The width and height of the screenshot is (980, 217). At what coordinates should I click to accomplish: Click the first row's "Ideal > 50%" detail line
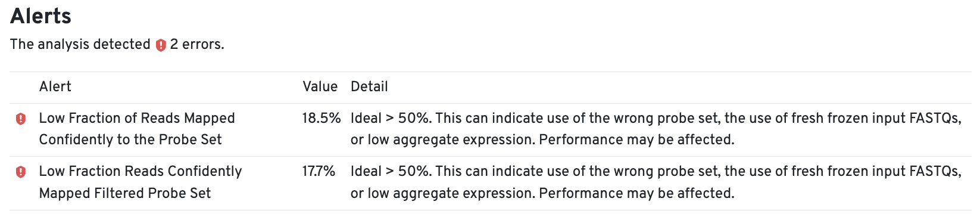(x=656, y=118)
